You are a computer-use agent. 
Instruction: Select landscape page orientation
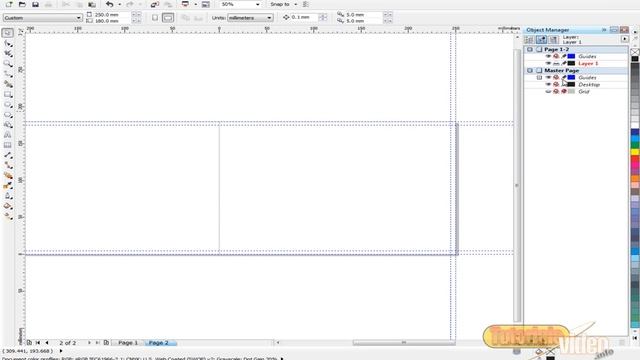tap(168, 18)
